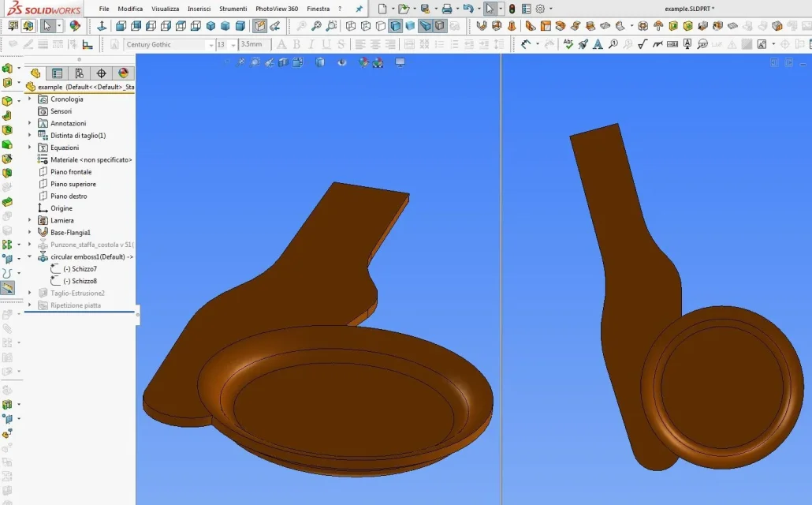The width and height of the screenshot is (812, 505).
Task: Open the ConfigurationManager tab icon
Action: pos(80,73)
